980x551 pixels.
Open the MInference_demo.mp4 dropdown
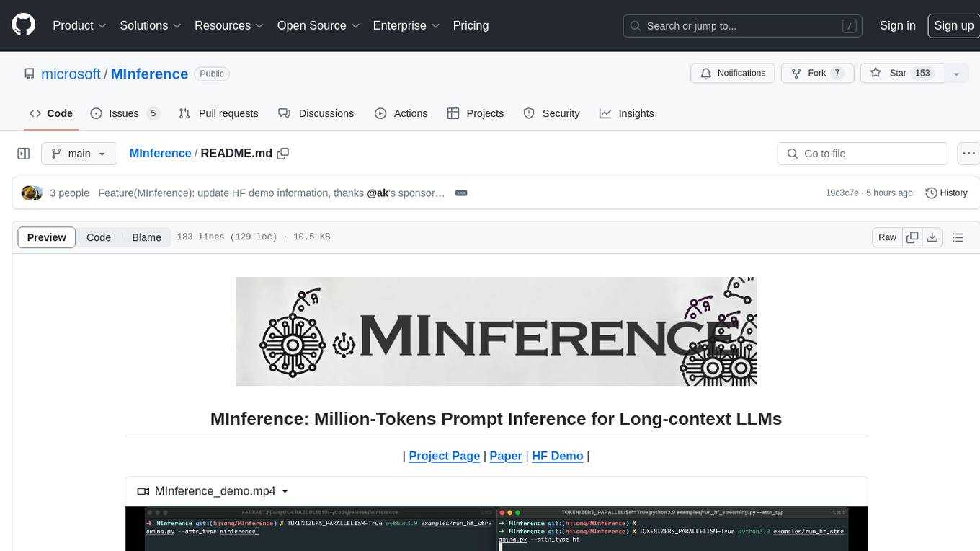coord(213,491)
